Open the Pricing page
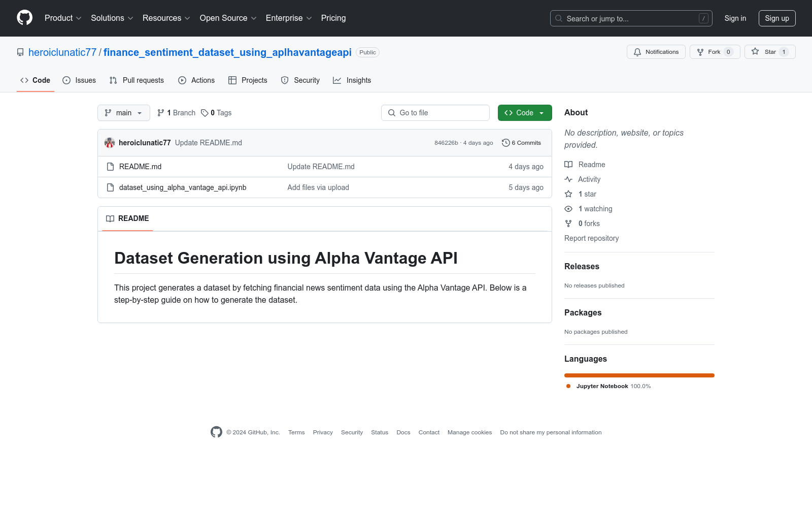This screenshot has width=812, height=508. (333, 18)
